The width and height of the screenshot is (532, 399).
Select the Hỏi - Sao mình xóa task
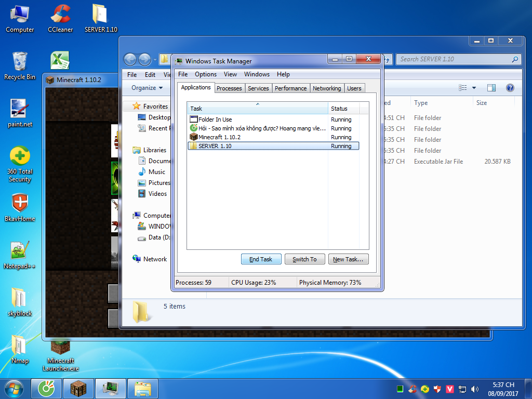pyautogui.click(x=273, y=128)
